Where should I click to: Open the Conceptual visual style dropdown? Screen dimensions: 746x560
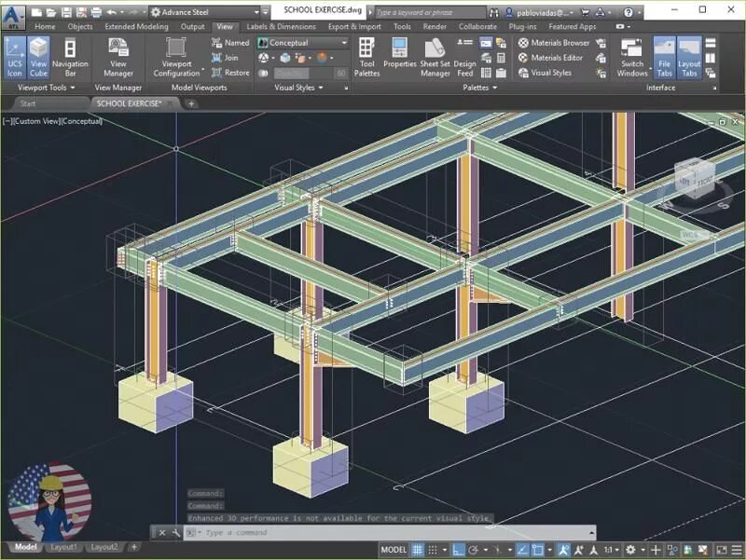[302, 43]
